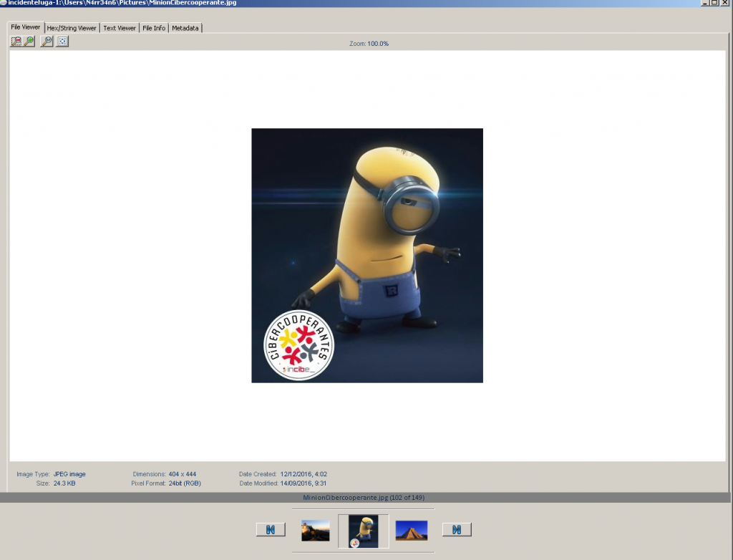Fit the image to the window
733x560 pixels.
[x=62, y=42]
